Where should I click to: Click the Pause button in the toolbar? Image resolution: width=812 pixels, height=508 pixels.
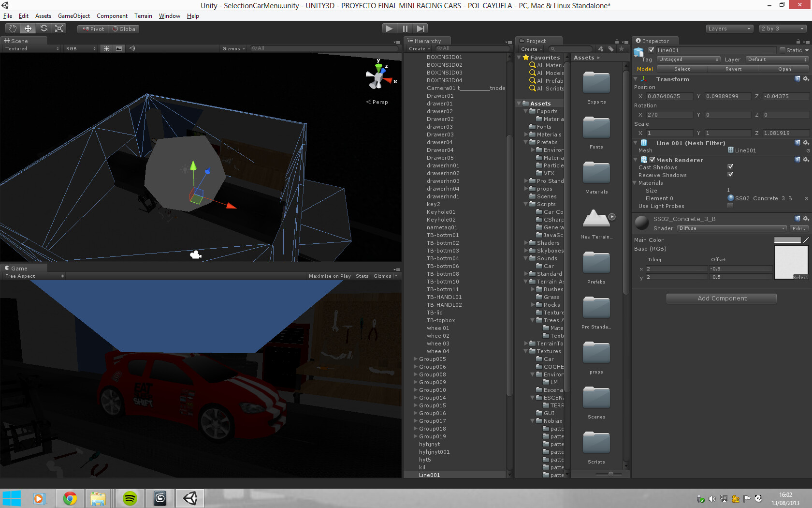pyautogui.click(x=405, y=28)
